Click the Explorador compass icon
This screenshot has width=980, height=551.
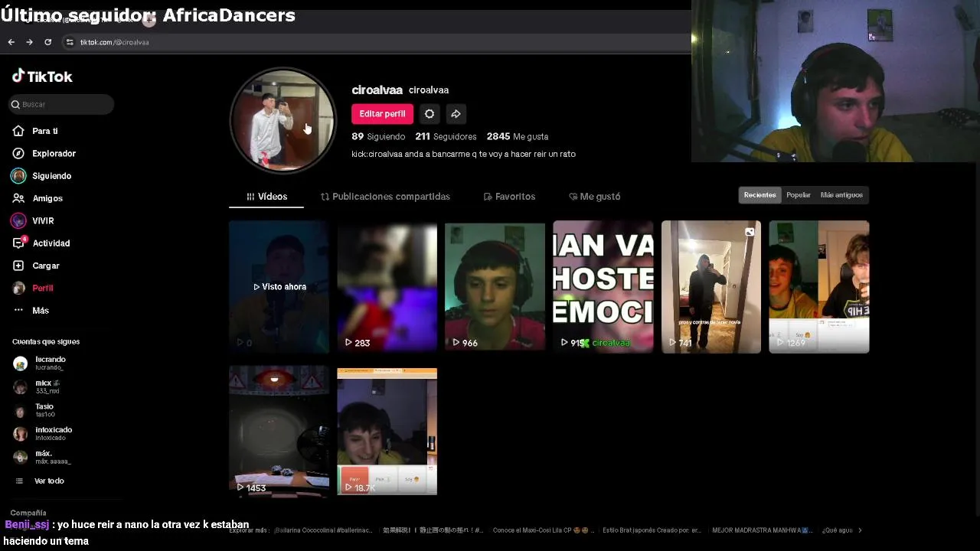(18, 153)
